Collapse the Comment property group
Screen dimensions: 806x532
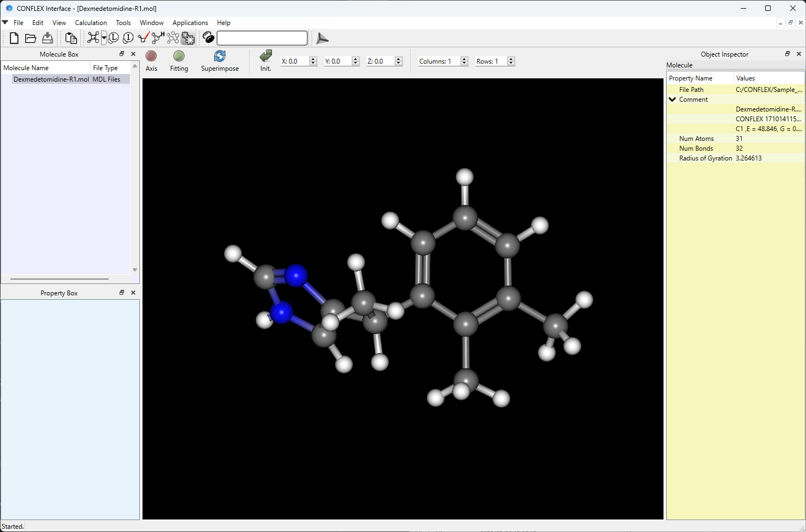coord(673,100)
